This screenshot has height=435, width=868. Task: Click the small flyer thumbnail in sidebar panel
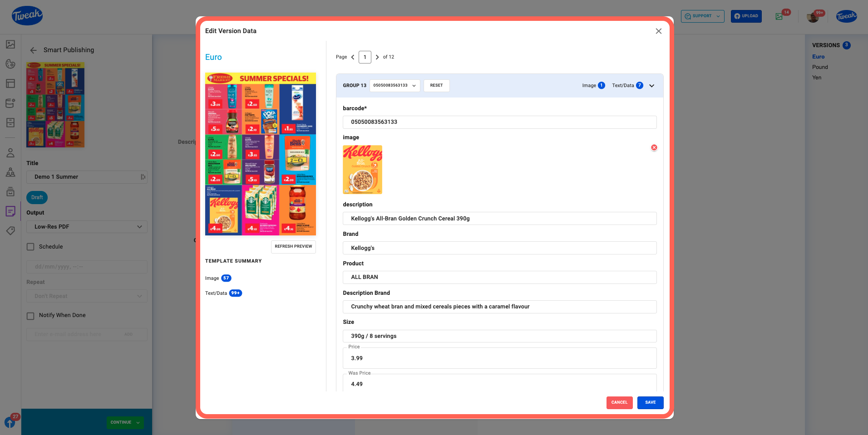point(55,105)
